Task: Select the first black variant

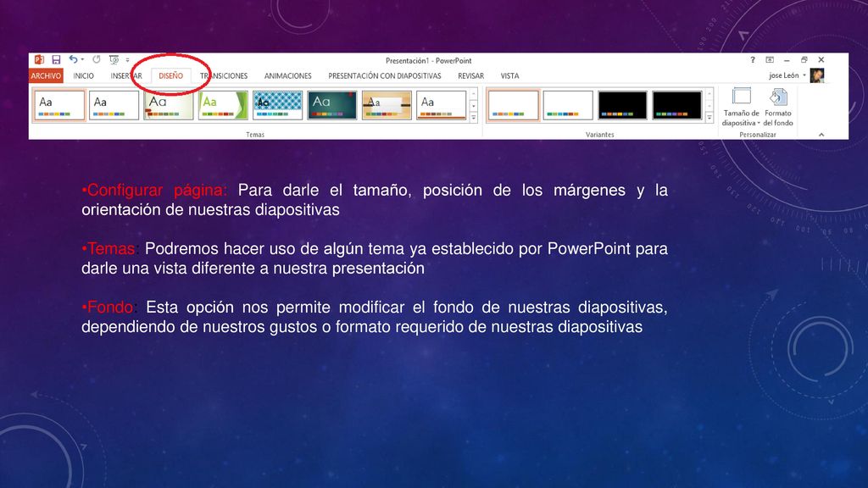Action: pos(622,105)
